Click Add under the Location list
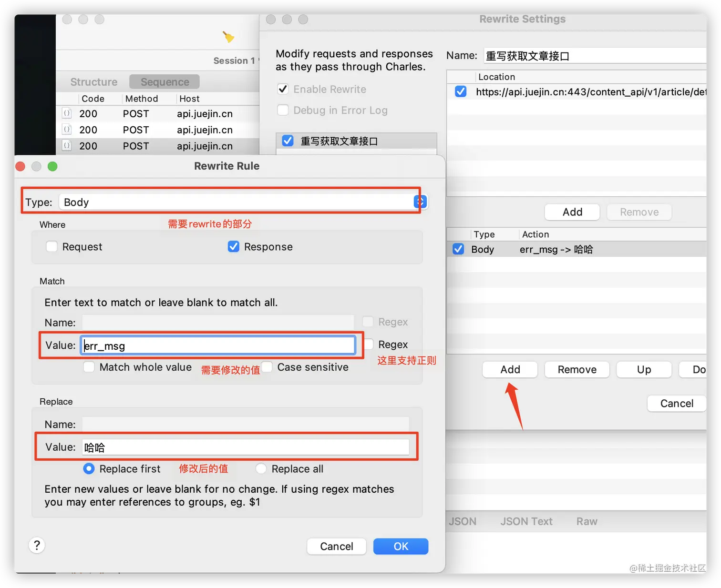The width and height of the screenshot is (721, 588). pyautogui.click(x=572, y=212)
